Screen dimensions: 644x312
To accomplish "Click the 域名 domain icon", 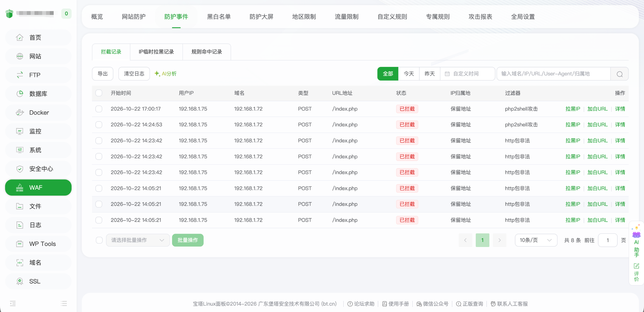I will (20, 262).
